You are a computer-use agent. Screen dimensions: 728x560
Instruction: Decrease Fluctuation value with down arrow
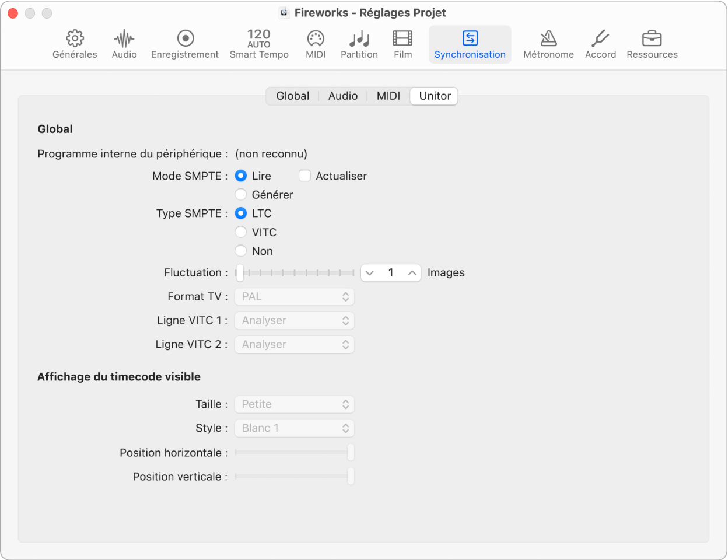(x=370, y=273)
